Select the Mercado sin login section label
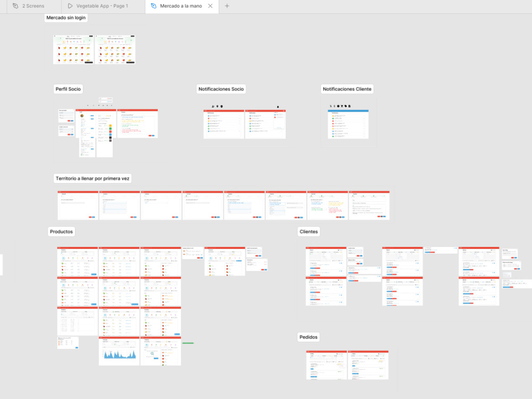This screenshot has width=532, height=399. (66, 18)
